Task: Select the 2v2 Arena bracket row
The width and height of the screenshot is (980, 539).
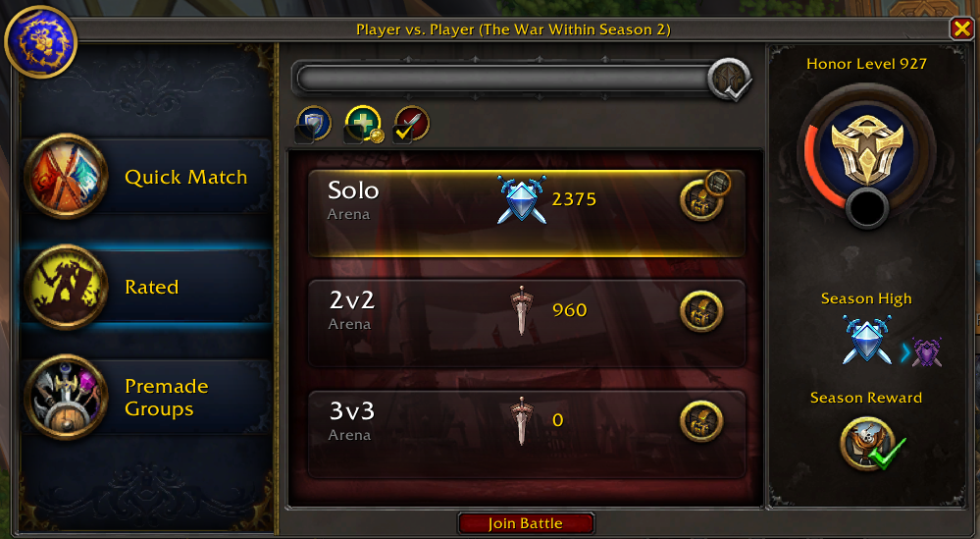Action: click(x=526, y=323)
